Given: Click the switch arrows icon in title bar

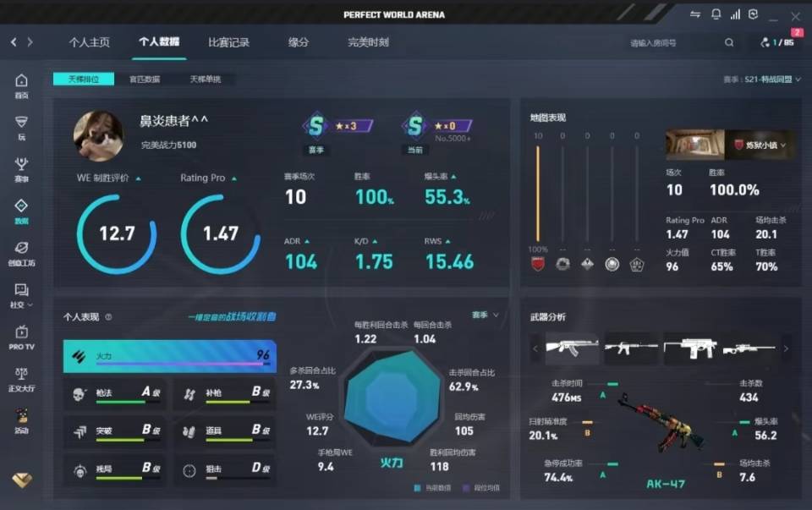Looking at the screenshot, I should pyautogui.click(x=695, y=14).
